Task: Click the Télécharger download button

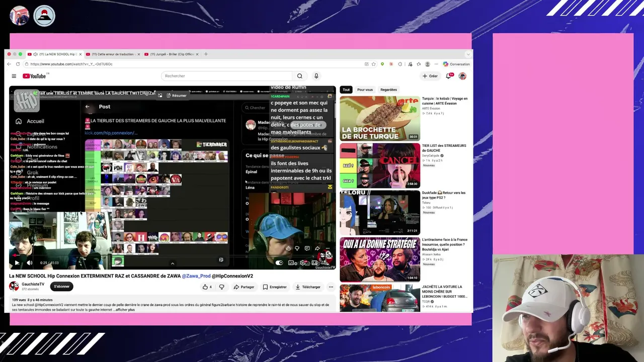Action: point(308,287)
